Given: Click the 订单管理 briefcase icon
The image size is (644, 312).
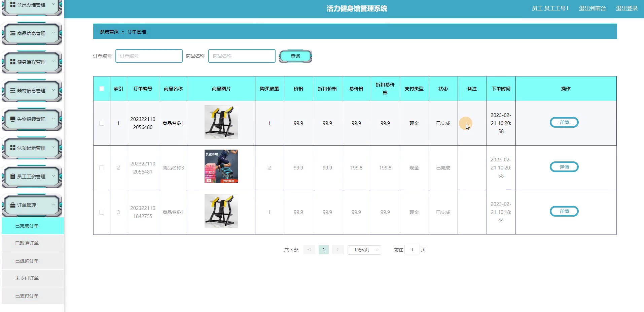Looking at the screenshot, I should pyautogui.click(x=13, y=205).
